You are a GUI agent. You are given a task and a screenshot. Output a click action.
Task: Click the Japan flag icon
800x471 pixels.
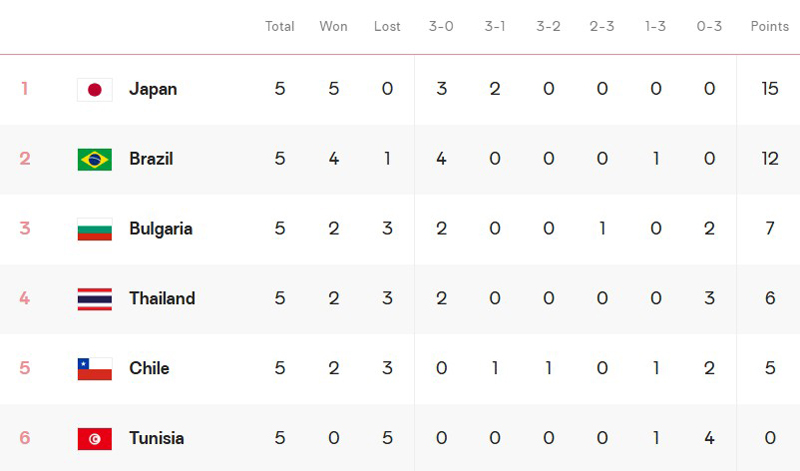click(x=94, y=89)
